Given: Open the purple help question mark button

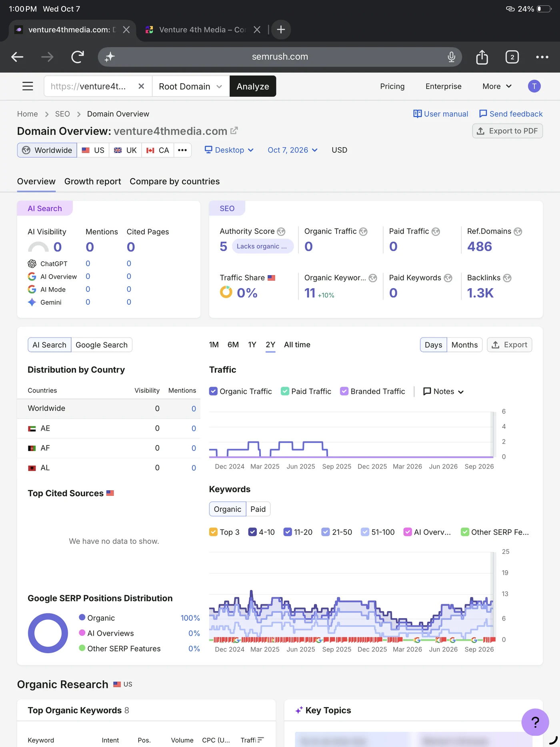Looking at the screenshot, I should pyautogui.click(x=535, y=722).
